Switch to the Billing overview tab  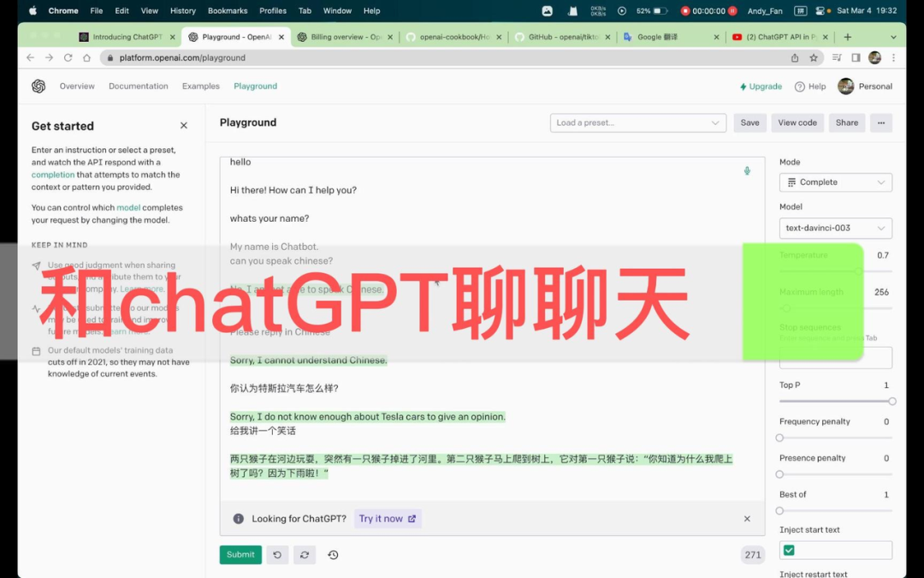point(345,38)
